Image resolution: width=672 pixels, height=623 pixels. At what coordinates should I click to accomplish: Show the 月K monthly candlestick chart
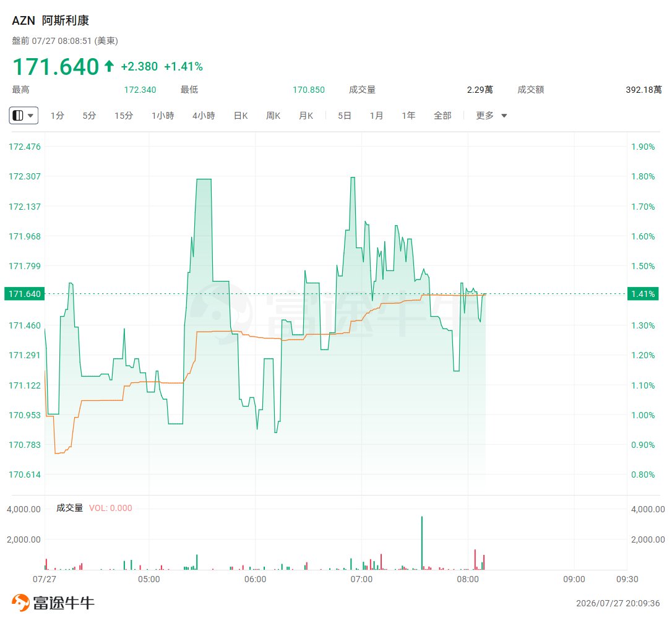pyautogui.click(x=306, y=116)
